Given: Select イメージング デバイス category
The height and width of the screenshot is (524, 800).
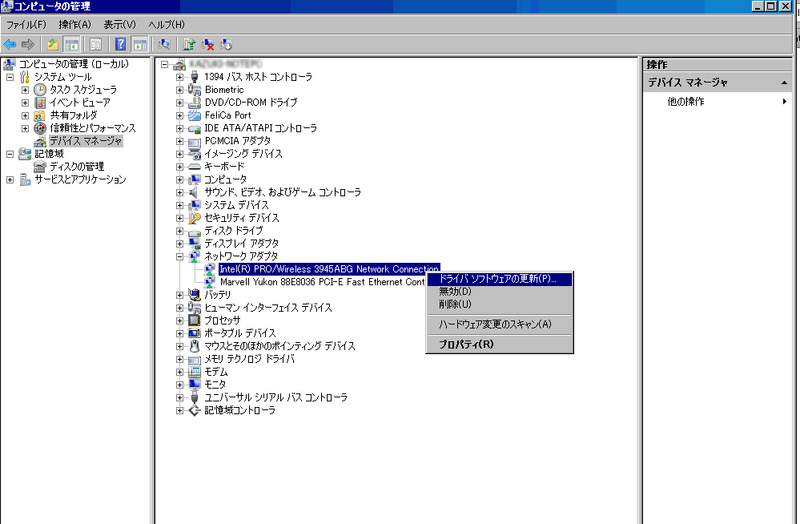Looking at the screenshot, I should click(x=243, y=154).
